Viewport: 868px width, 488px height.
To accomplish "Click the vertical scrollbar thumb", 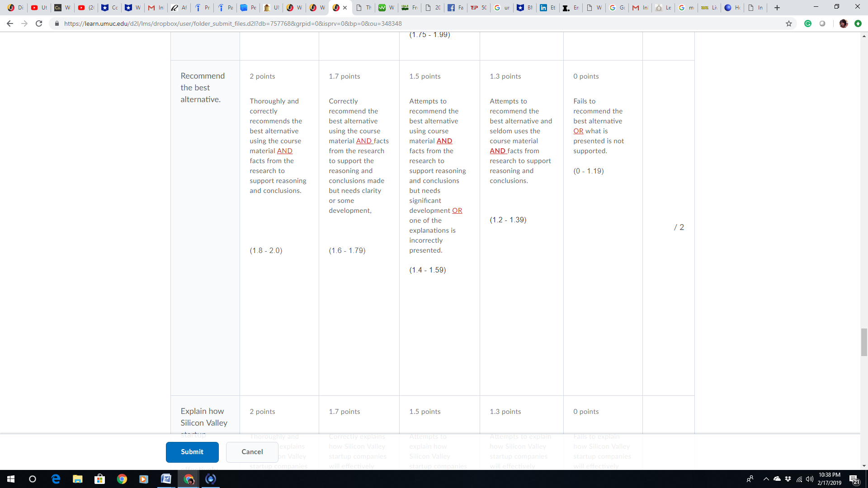I will coord(864,342).
